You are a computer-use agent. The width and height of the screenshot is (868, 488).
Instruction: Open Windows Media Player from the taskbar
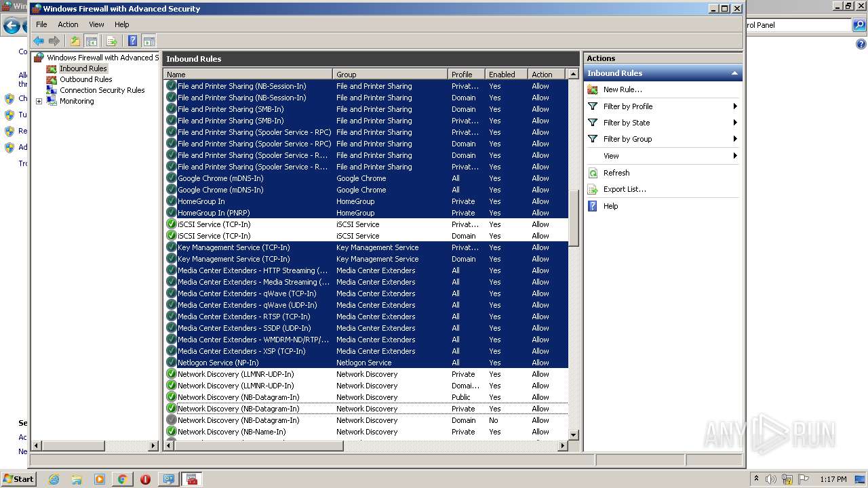click(100, 479)
